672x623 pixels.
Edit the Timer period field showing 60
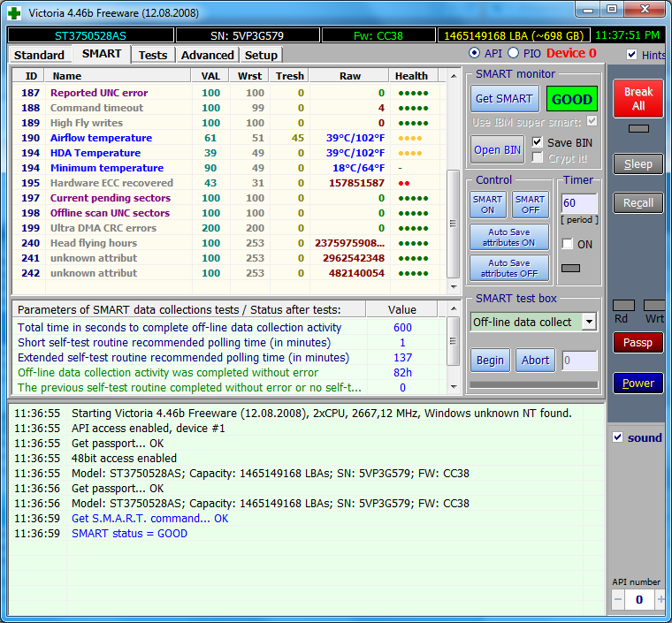point(578,203)
